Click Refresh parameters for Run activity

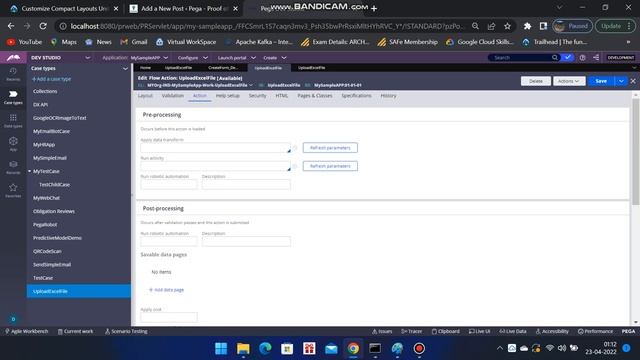point(330,166)
